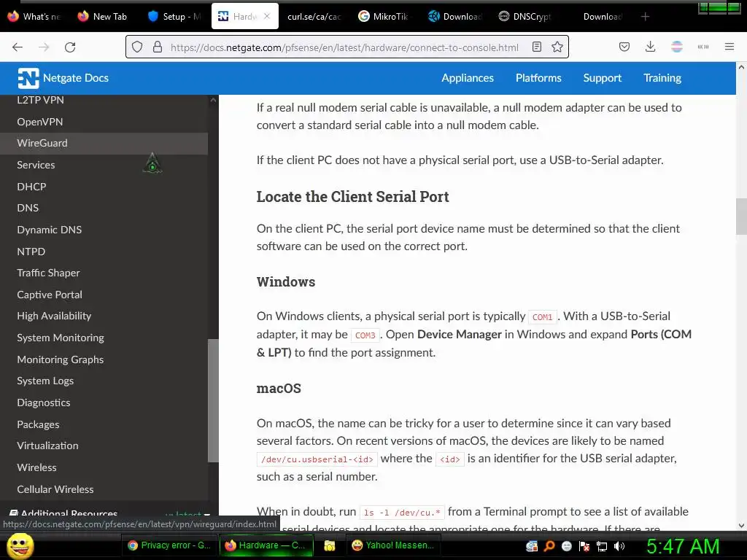Click the network tray icon
Screen dimensions: 747x560
[602, 546]
